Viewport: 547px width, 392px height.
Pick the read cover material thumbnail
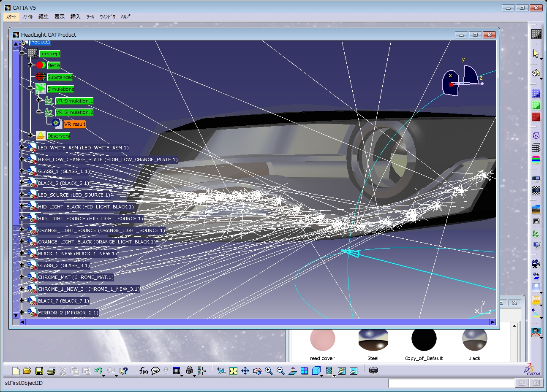click(322, 340)
